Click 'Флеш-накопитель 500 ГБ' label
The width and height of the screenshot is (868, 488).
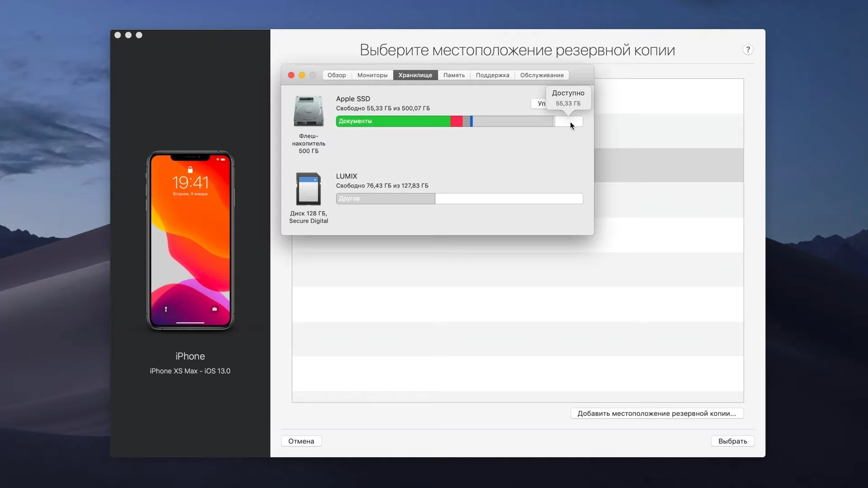pos(309,144)
